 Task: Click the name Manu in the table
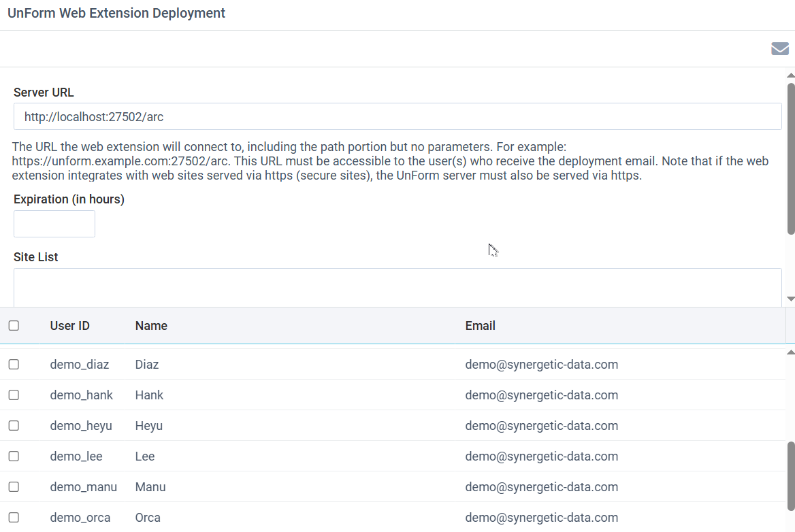150,487
